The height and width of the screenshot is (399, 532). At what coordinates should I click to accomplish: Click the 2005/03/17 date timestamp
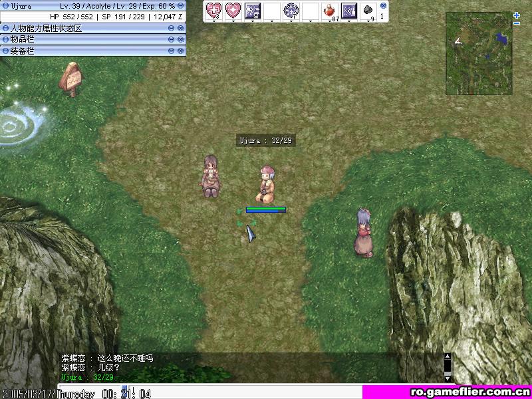28,394
